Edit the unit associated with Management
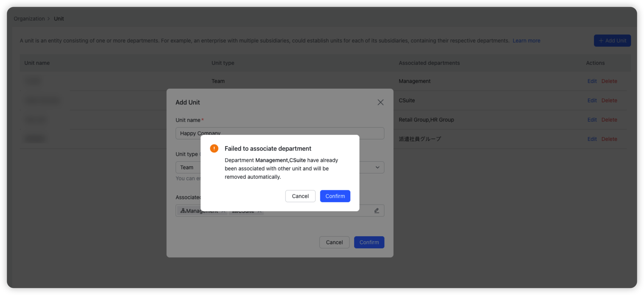Image resolution: width=644 pixels, height=295 pixels. pos(592,81)
